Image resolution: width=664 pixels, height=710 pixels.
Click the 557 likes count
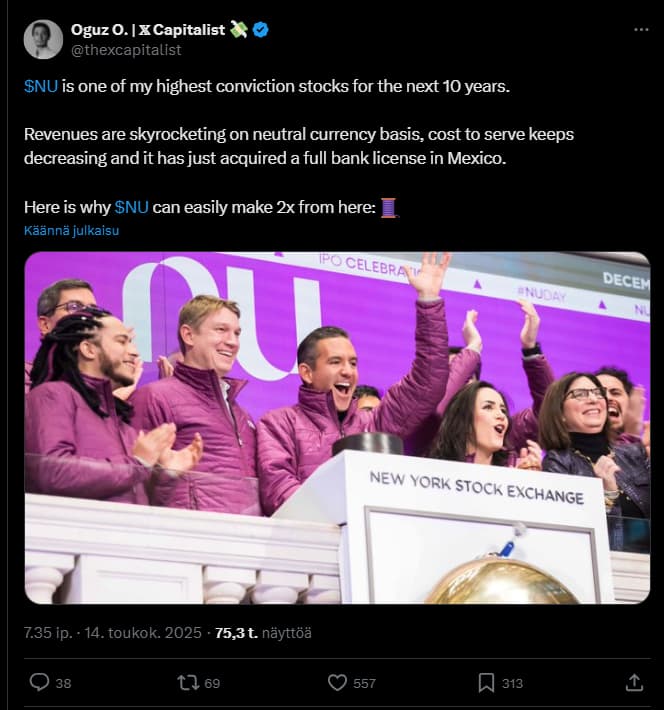(365, 683)
